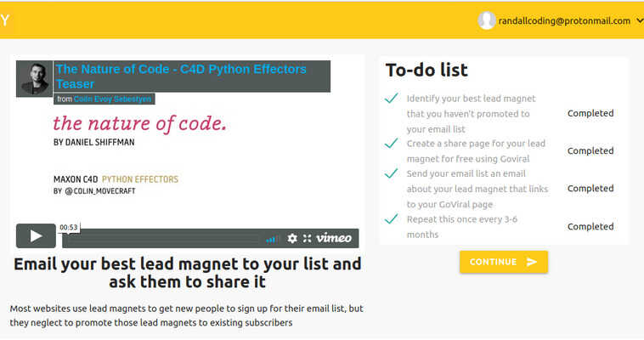Click Completed status beside 'Create a share page'
Image resolution: width=644 pixels, height=340 pixels.
(x=590, y=151)
